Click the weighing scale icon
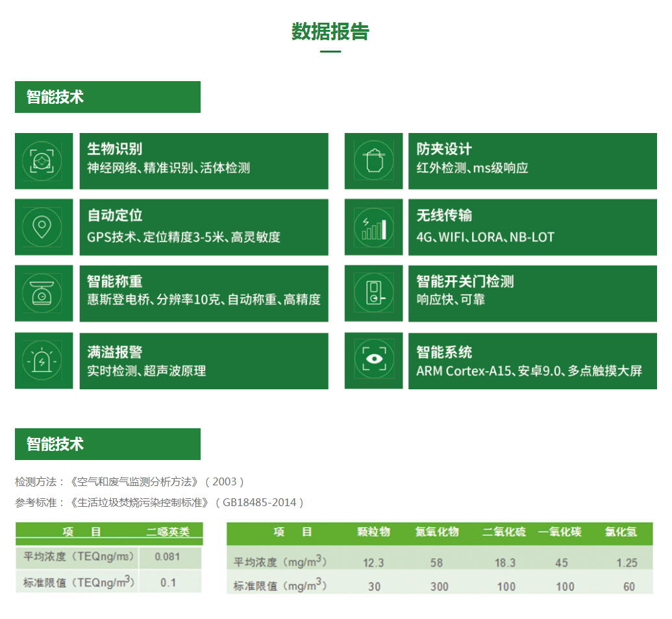 tap(44, 293)
